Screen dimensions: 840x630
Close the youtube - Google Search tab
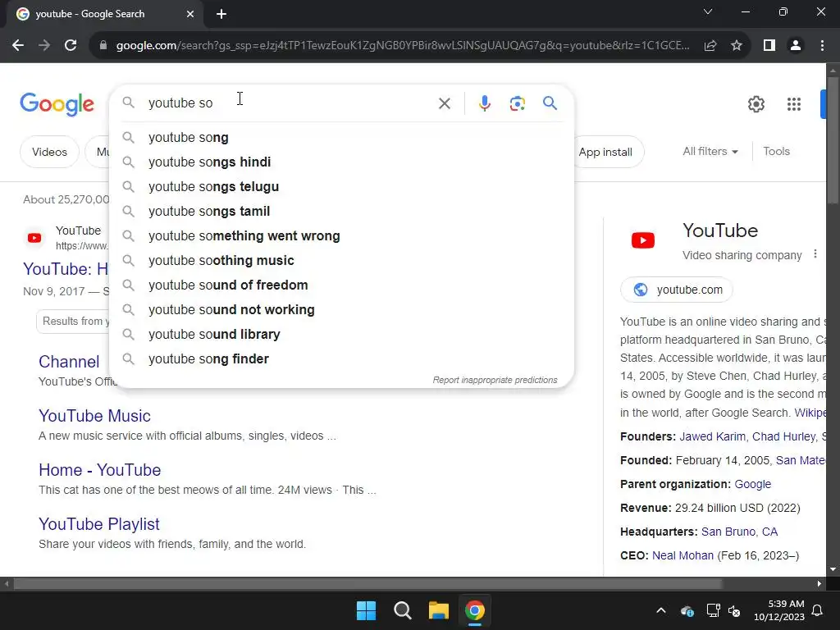190,14
